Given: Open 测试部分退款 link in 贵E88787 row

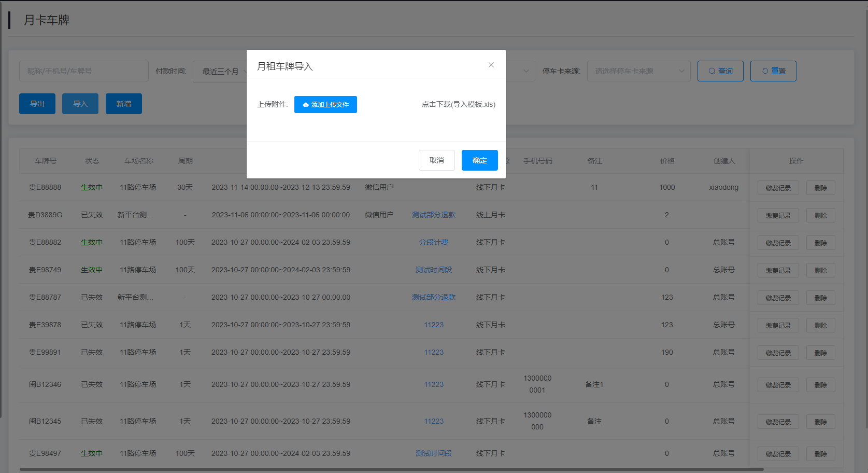Looking at the screenshot, I should coord(433,297).
